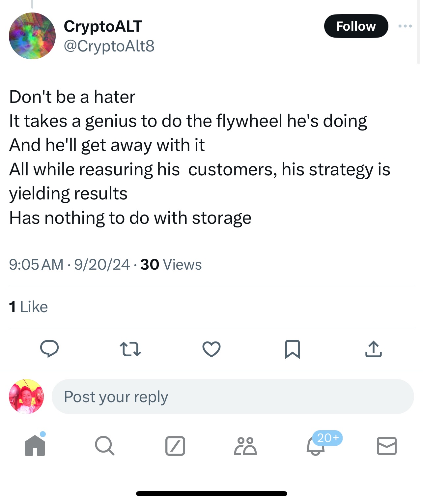423x504 pixels.
Task: Open the reply comment icon
Action: pyautogui.click(x=49, y=349)
